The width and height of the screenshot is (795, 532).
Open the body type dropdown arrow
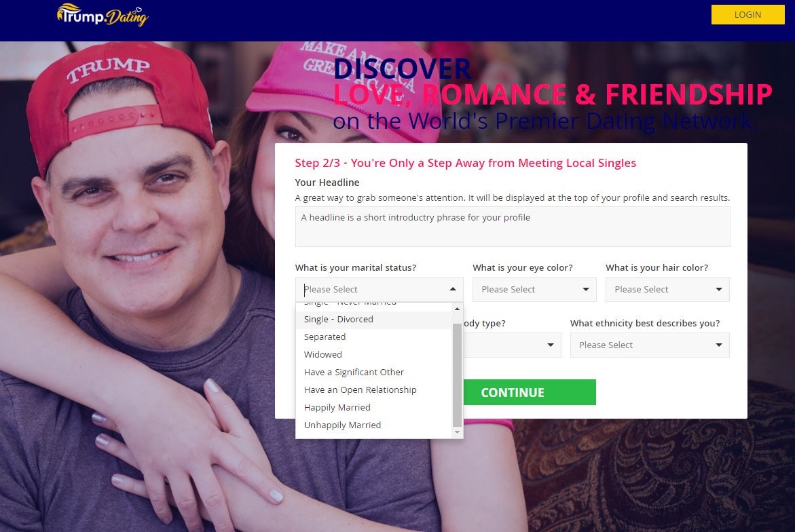(x=550, y=345)
